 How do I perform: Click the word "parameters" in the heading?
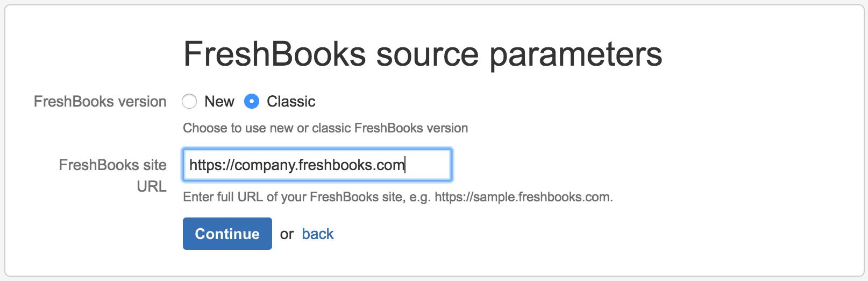[x=575, y=54]
